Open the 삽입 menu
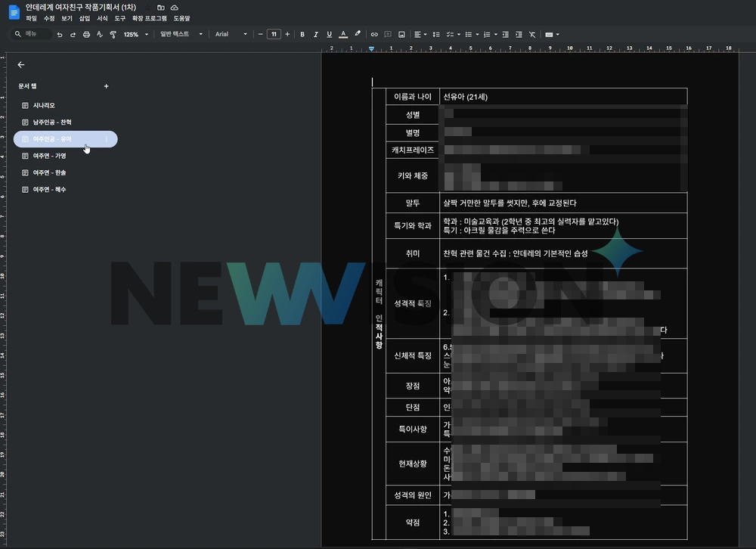The height and width of the screenshot is (549, 756). point(85,17)
